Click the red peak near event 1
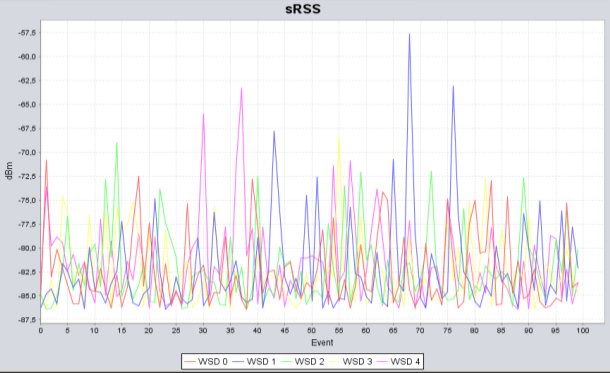The width and height of the screenshot is (610, 373). (46, 160)
